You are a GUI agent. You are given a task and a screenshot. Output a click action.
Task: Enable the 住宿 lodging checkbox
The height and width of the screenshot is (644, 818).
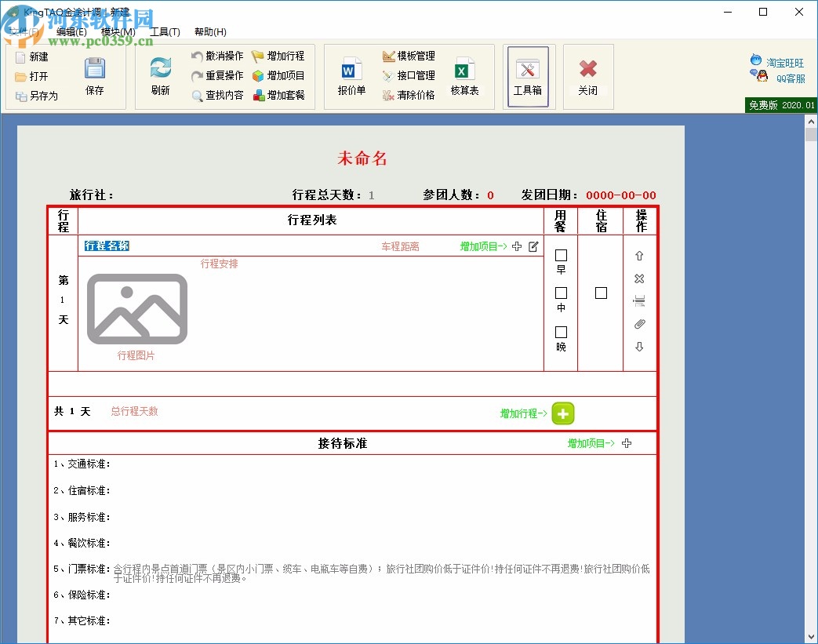(x=601, y=292)
